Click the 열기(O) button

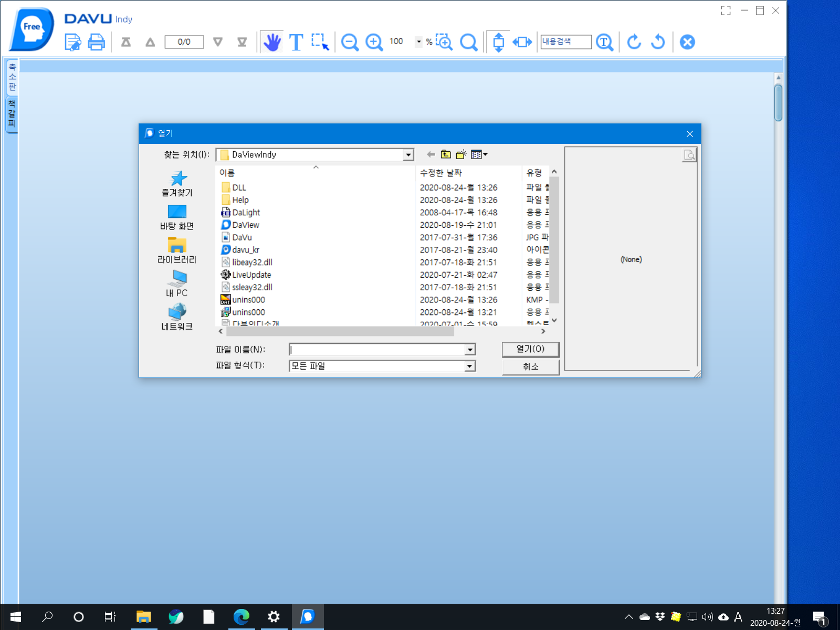click(530, 349)
